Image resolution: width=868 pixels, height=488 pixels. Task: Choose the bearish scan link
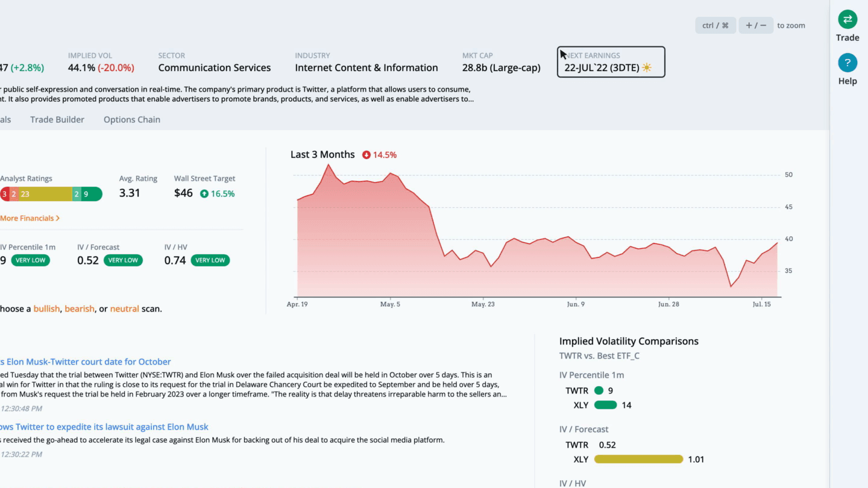coord(80,308)
